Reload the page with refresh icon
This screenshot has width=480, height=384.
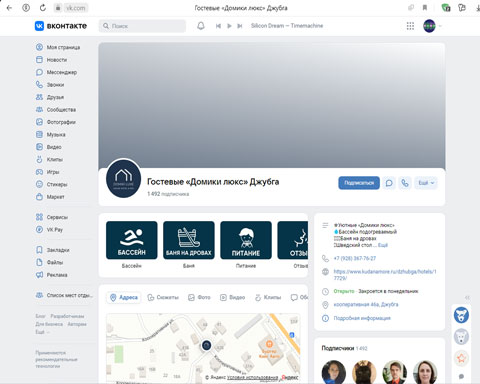[43, 8]
